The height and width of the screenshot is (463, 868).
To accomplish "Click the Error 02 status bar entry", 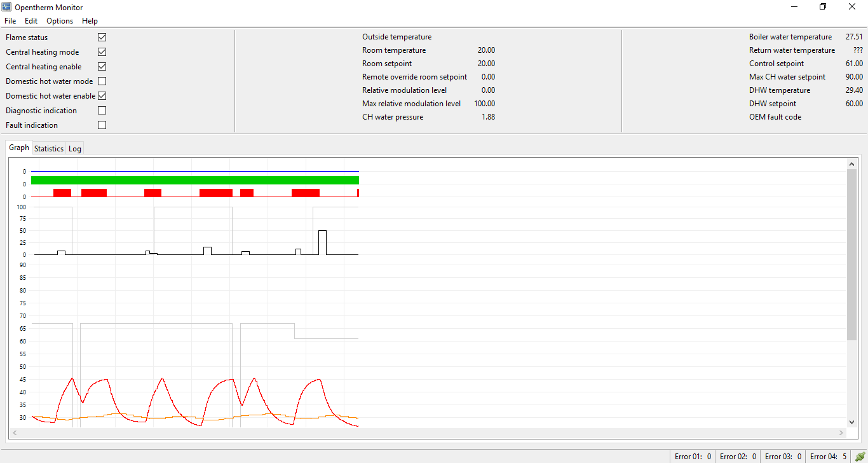I will (x=738, y=457).
